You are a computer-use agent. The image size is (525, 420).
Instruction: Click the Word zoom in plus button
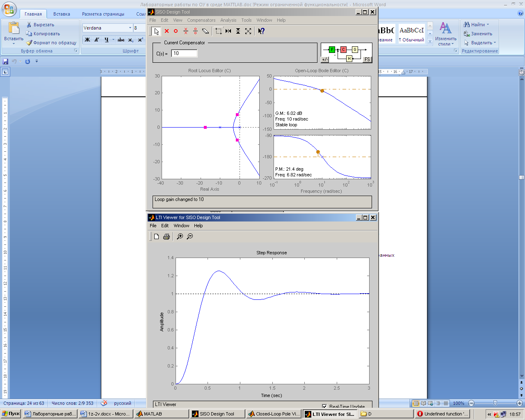click(x=519, y=403)
